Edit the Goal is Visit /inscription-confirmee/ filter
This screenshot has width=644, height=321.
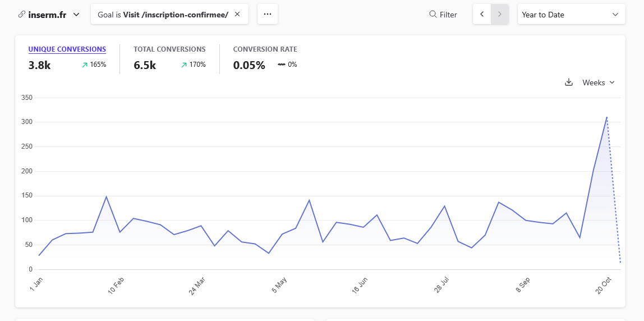163,15
